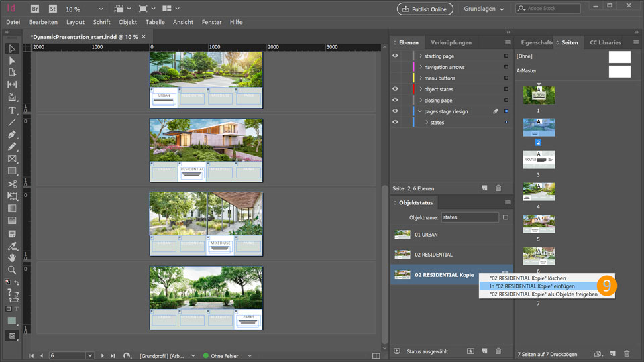Open Ebenen panel flyout menu
Screen dimensions: 644x362
[508, 42]
